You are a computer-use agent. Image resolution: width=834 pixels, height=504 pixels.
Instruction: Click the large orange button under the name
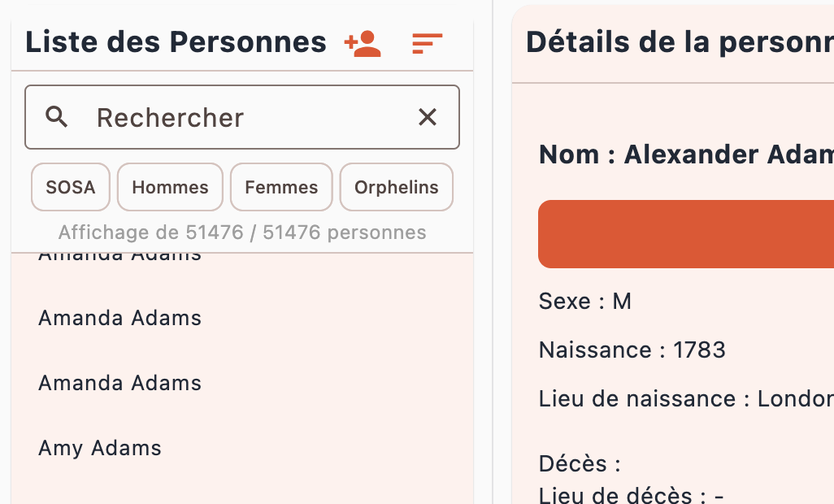(686, 234)
